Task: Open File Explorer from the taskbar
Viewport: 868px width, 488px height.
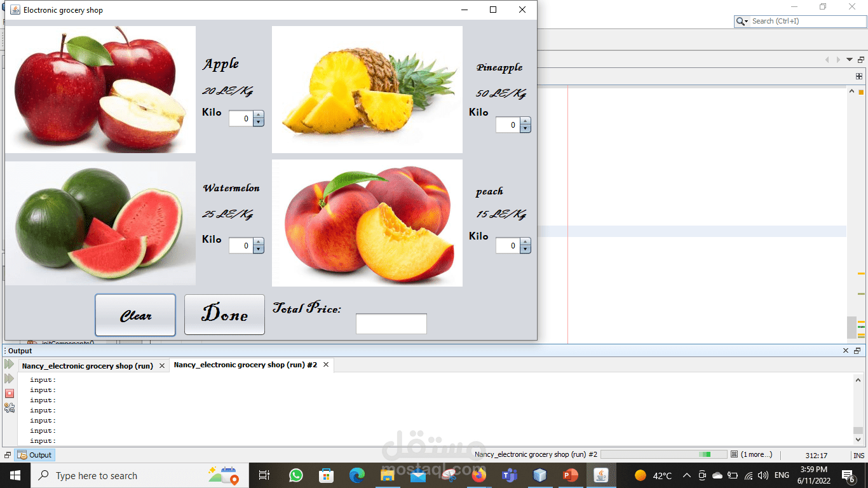Action: coord(387,475)
